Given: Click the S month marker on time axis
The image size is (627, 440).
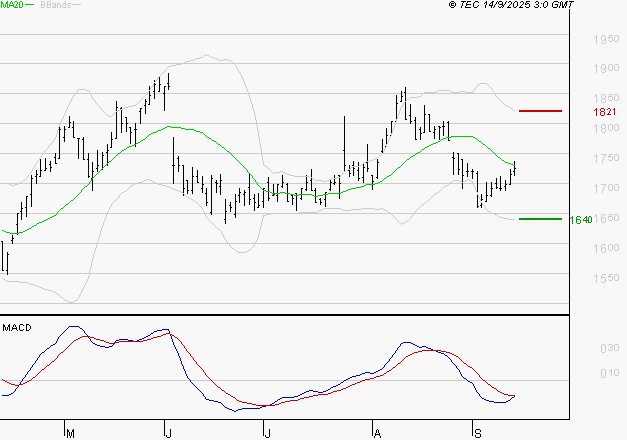Looking at the screenshot, I should point(477,433).
